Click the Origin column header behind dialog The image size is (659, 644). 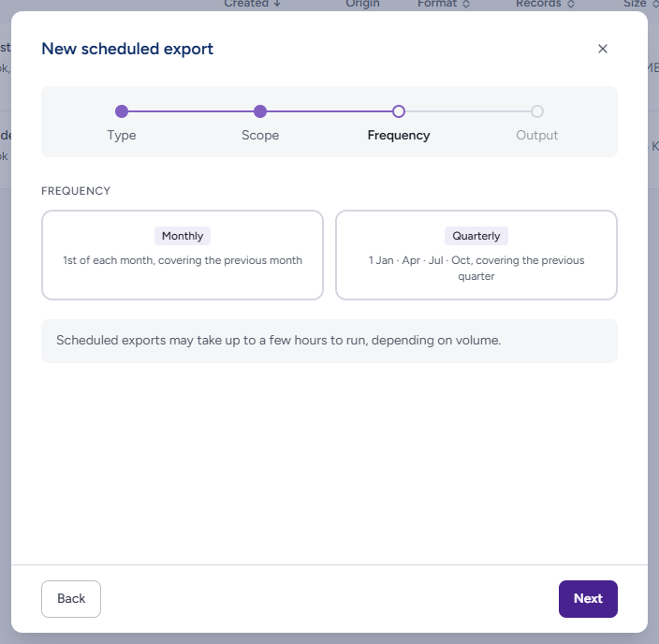click(x=362, y=4)
